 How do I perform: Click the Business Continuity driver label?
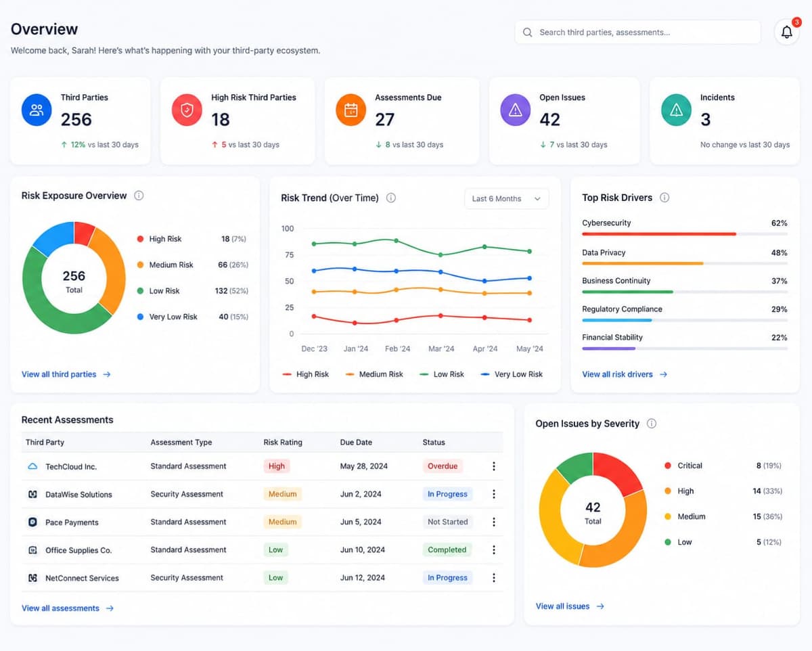(x=616, y=281)
